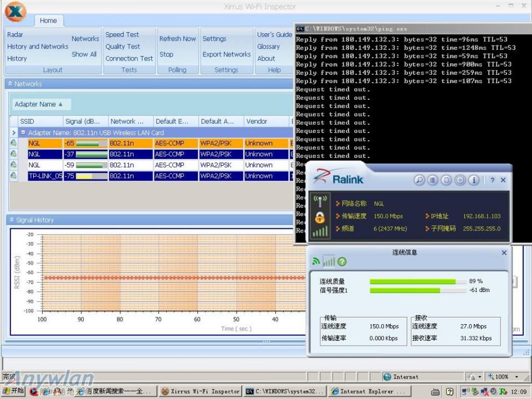Screen dimensions: 532x399
Task: Click the Internet zone globe in status bar
Action: [387, 377]
